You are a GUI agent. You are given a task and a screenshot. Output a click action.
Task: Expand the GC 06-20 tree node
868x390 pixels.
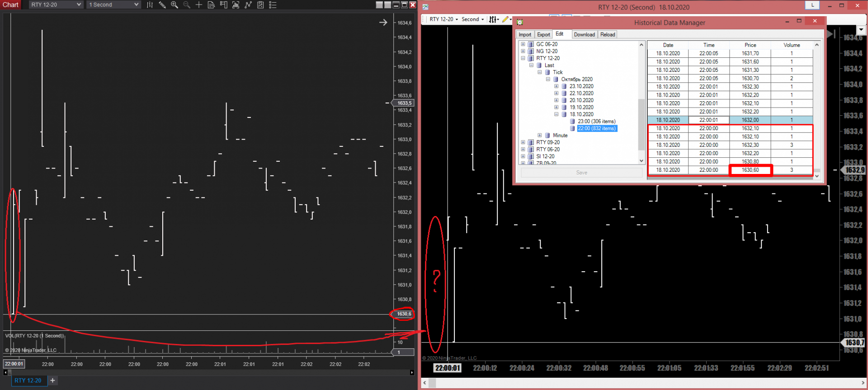523,44
